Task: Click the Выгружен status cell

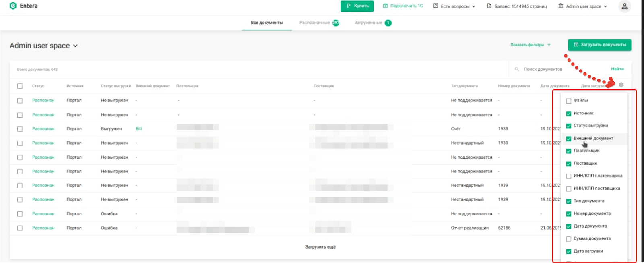Action: click(111, 129)
